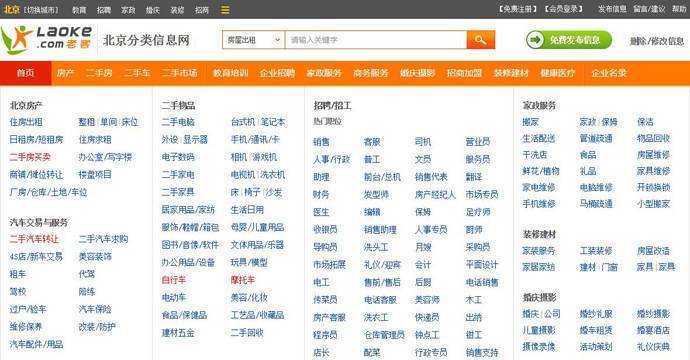This screenshot has height=360, width=690.
Task: Open the 住房出租 listing link
Action: tap(26, 122)
